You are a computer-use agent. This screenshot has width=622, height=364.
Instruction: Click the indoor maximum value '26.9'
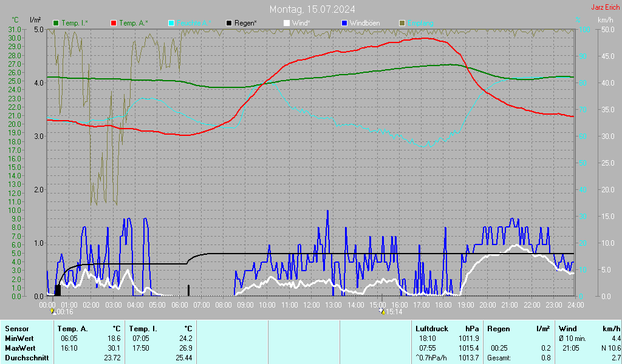[x=186, y=348]
